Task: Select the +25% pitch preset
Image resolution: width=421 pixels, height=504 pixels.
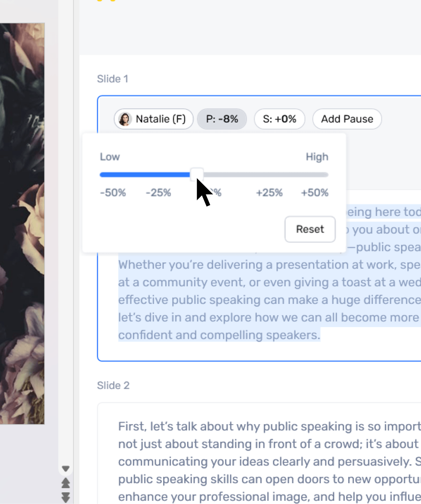Action: point(269,192)
